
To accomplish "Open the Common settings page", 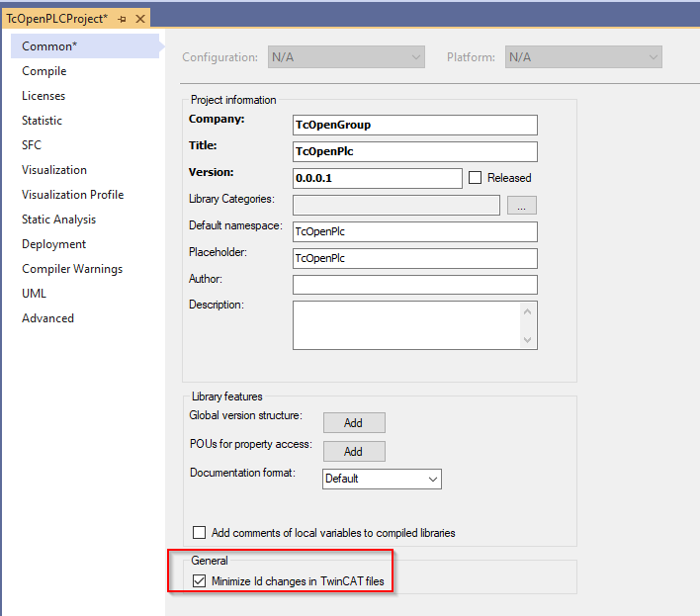I will 85,45.
